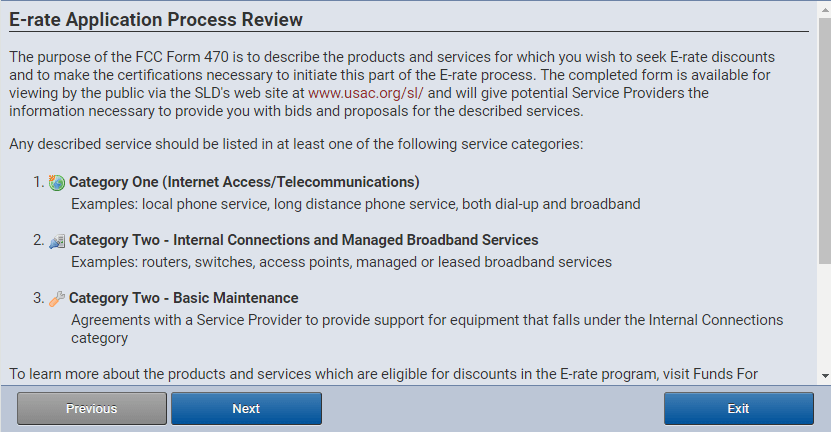This screenshot has width=831, height=432.
Task: Open the www.usac.org/sl/ link
Action: [x=366, y=93]
